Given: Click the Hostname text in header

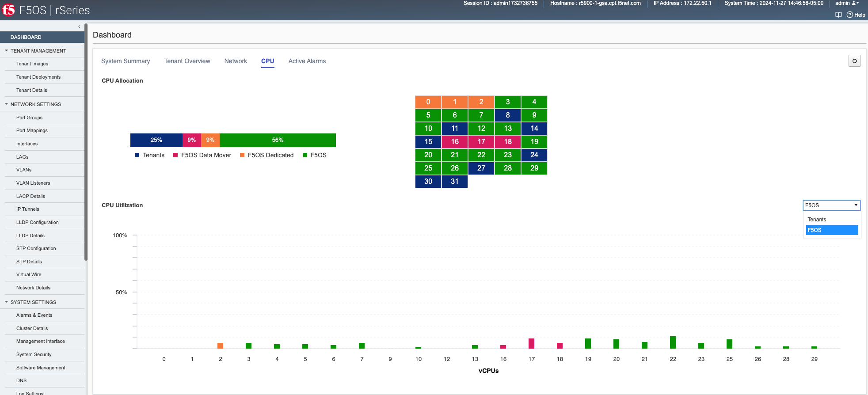Looking at the screenshot, I should [x=595, y=3].
